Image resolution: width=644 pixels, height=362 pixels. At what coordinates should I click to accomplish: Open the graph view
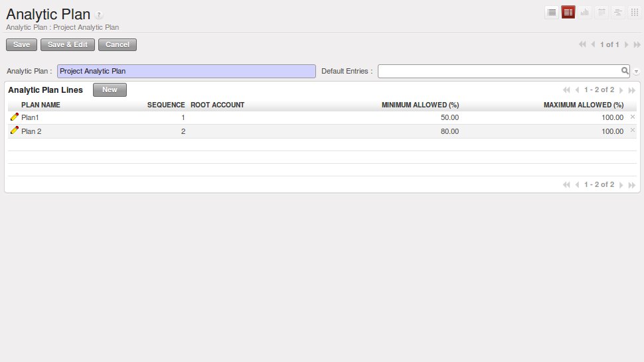[585, 12]
